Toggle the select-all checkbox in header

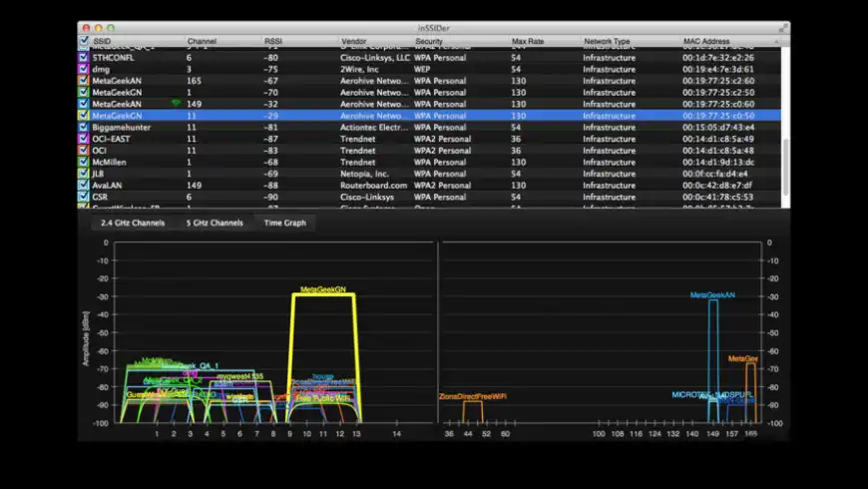point(84,41)
